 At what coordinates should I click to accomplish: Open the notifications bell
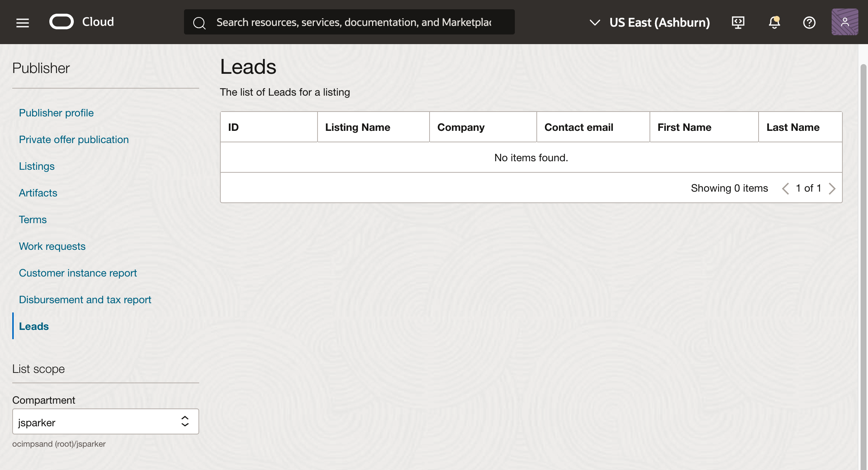[x=774, y=23]
